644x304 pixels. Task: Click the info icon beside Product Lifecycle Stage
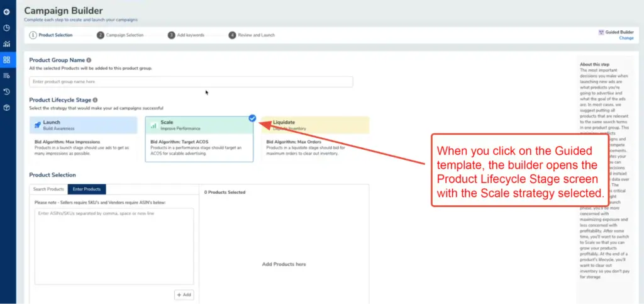point(96,100)
